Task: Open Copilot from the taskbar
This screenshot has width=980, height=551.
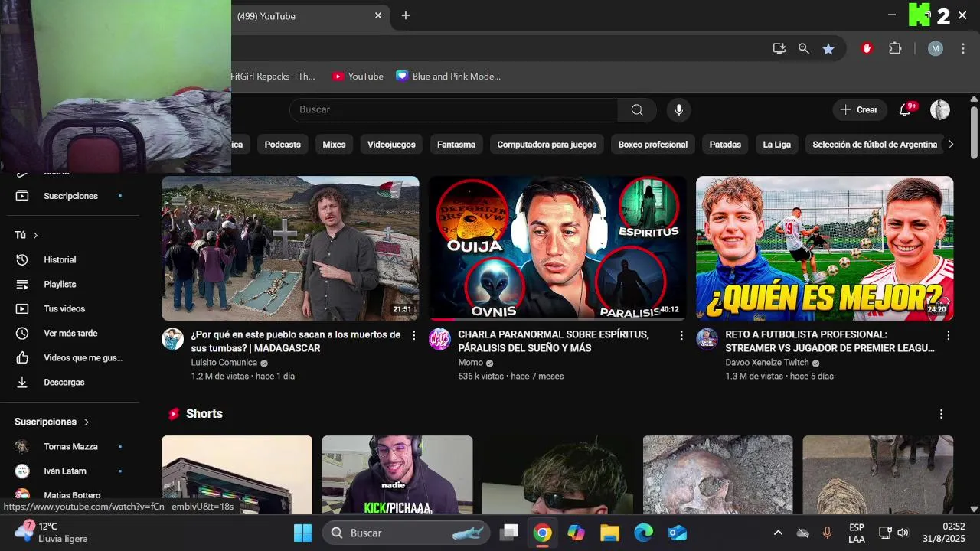Action: click(576, 533)
